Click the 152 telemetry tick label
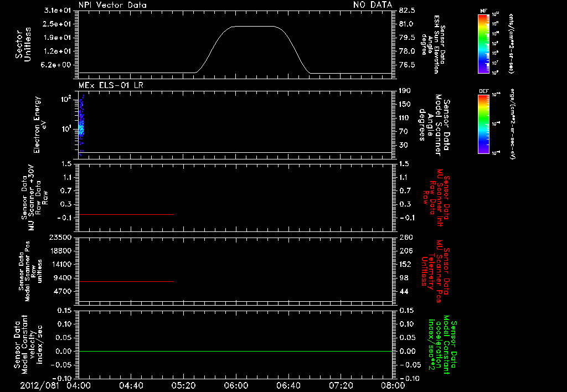567x392 pixels. [x=406, y=264]
